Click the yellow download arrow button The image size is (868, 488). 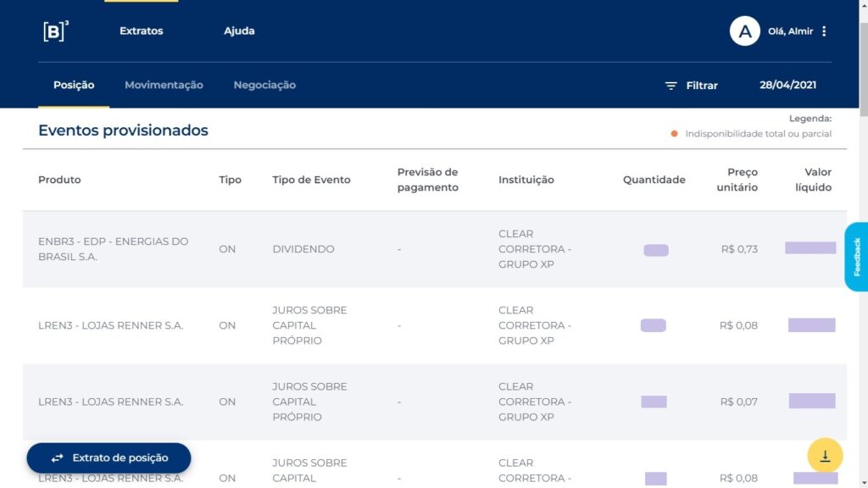pos(825,456)
